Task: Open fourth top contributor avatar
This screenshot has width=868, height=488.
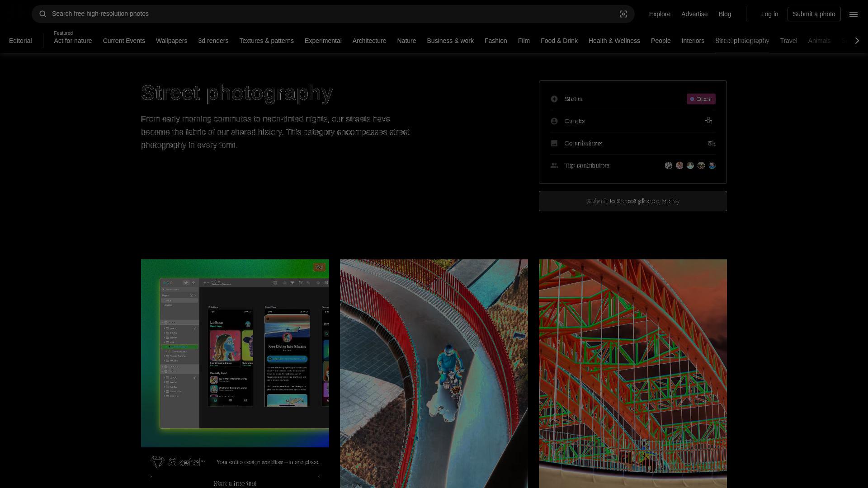Action: pos(701,165)
